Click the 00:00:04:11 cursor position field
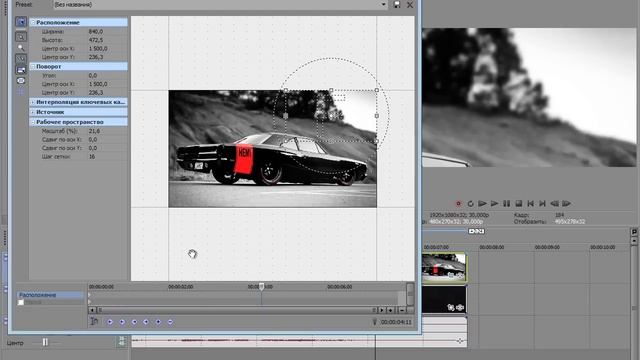This screenshot has width=640, height=360. (396, 322)
